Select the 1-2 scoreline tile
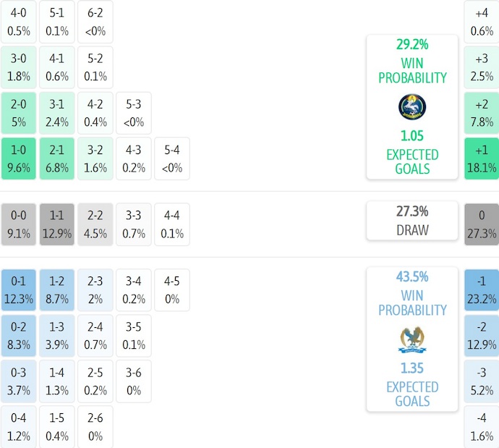 [57, 289]
